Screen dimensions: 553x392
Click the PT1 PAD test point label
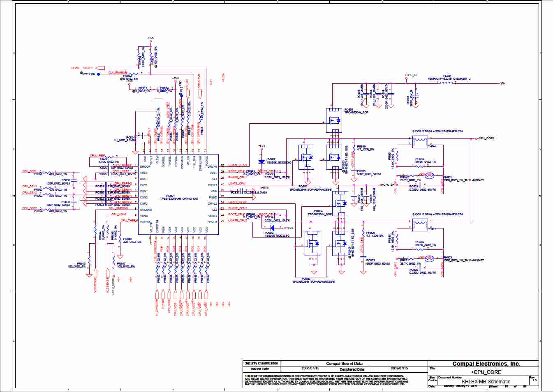click(89, 74)
